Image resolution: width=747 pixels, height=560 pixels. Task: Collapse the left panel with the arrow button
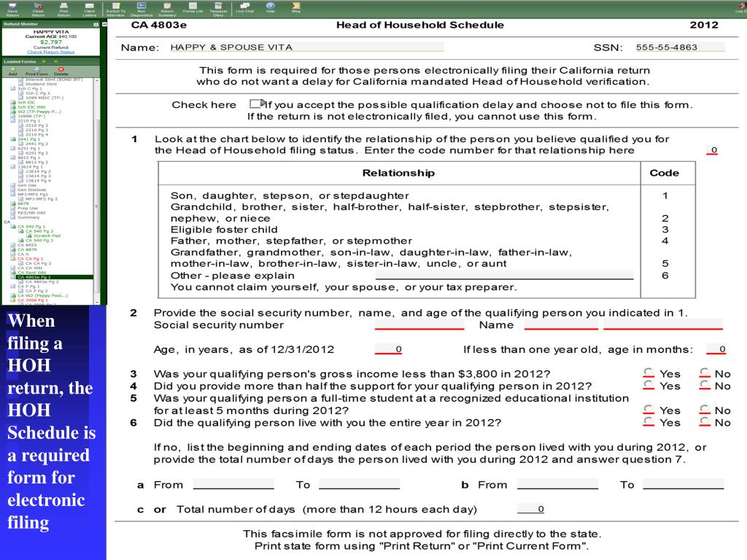pyautogui.click(x=104, y=24)
